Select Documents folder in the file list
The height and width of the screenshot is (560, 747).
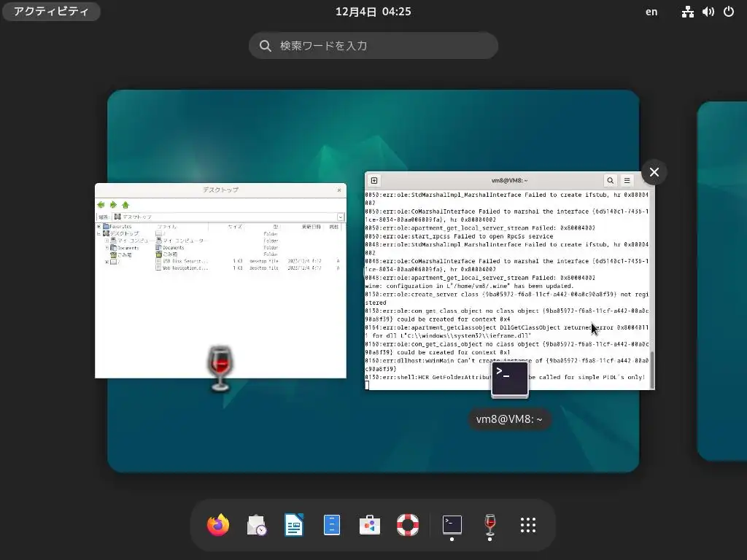pos(170,248)
